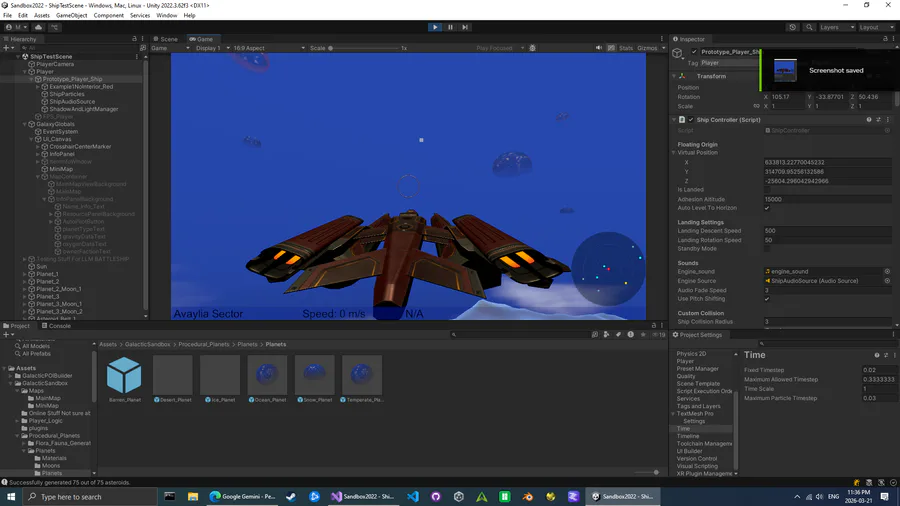Toggle Prototype_Player_Ship active checkbox
Image resolution: width=900 pixels, height=506 pixels.
click(x=694, y=52)
